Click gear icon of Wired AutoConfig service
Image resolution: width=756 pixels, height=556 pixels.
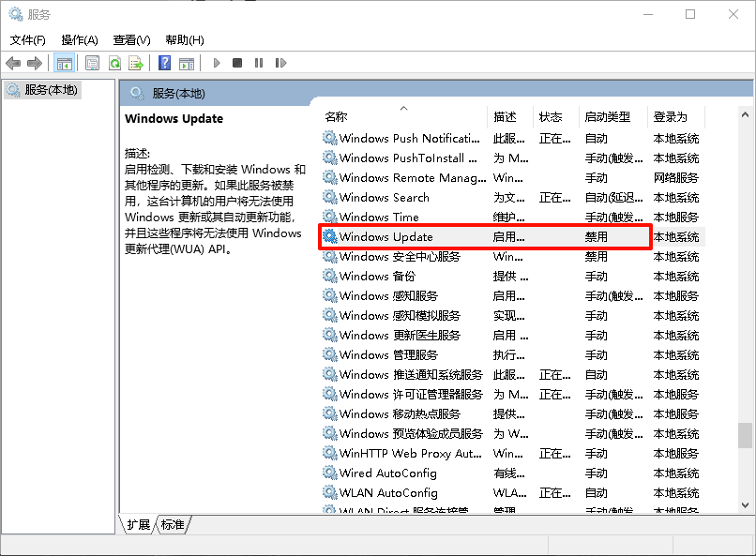(x=330, y=473)
